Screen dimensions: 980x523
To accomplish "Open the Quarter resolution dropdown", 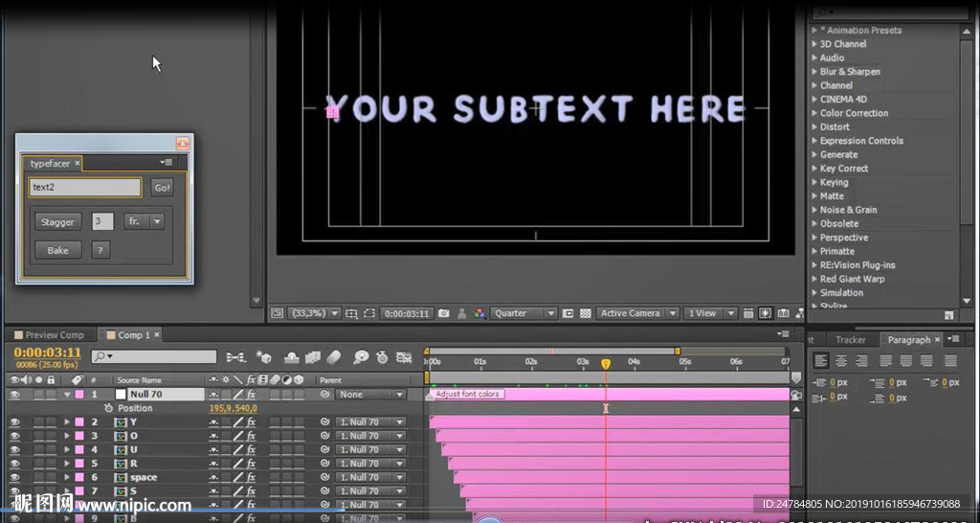I will tap(523, 313).
